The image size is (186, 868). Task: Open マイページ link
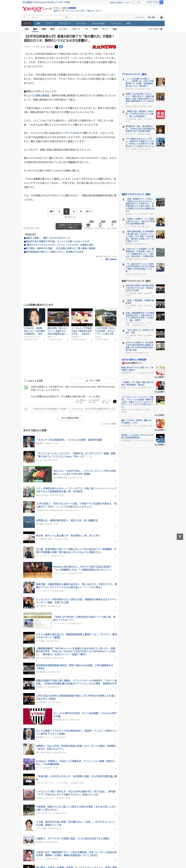tap(139, 18)
